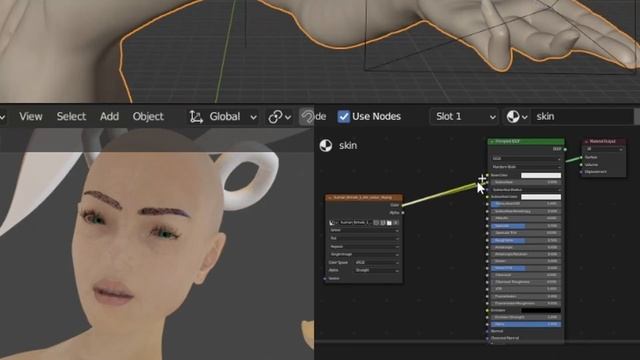Image resolution: width=640 pixels, height=360 pixels.
Task: Click the Material Output node header
Action: [604, 141]
